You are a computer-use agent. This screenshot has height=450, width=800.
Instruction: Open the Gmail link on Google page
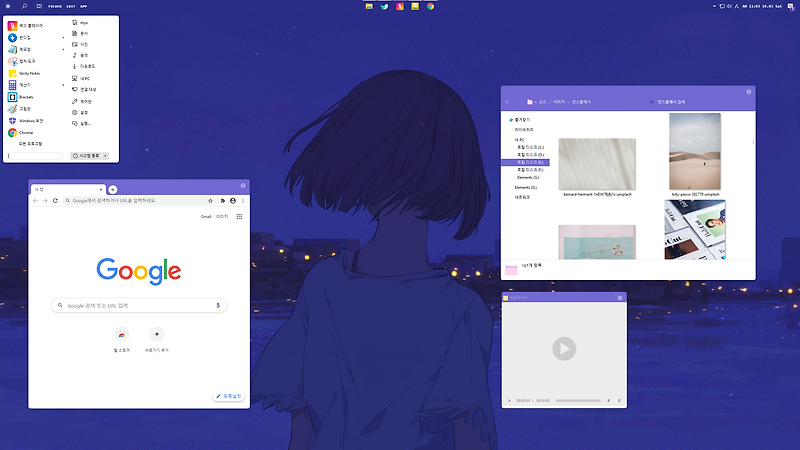coord(206,217)
